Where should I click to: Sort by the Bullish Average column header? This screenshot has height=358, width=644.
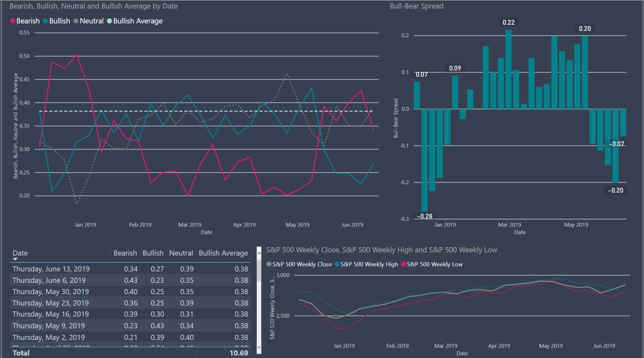tap(223, 253)
